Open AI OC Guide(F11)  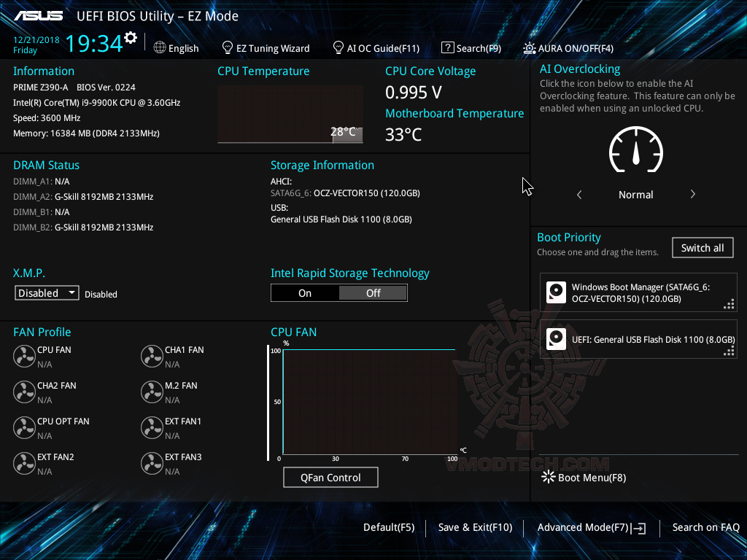[x=383, y=48]
